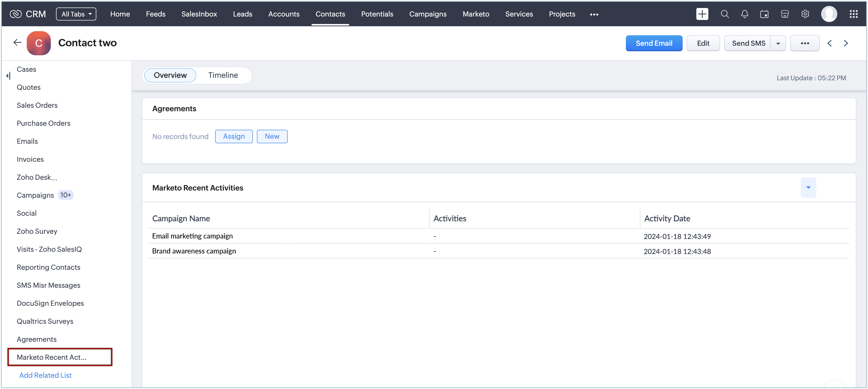Open the marketplace store icon
Screen dimensions: 868x389
(785, 14)
